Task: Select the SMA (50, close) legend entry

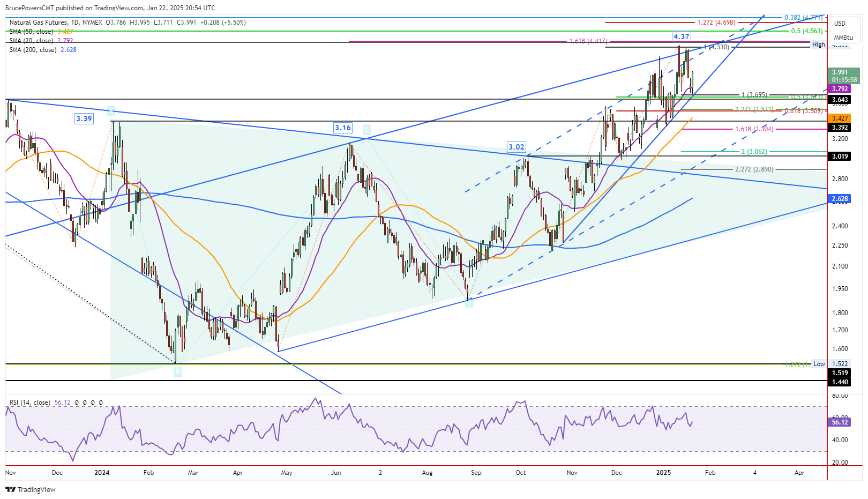Action: tap(31, 32)
